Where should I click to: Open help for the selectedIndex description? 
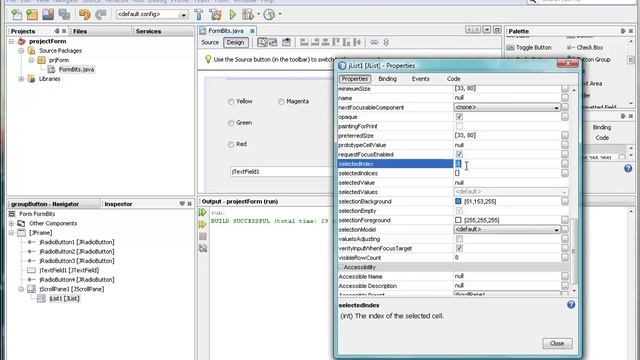571,304
